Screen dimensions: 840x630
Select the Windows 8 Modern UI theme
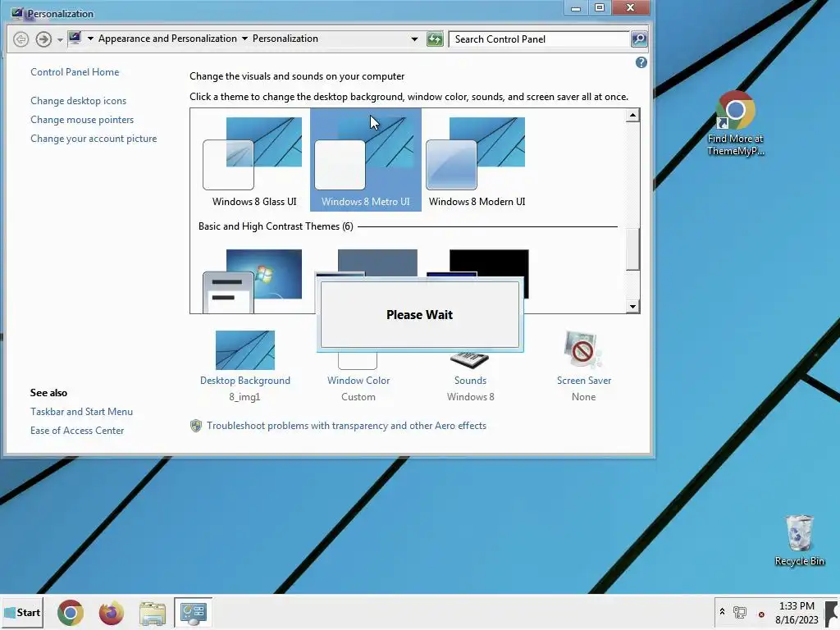tap(477, 160)
